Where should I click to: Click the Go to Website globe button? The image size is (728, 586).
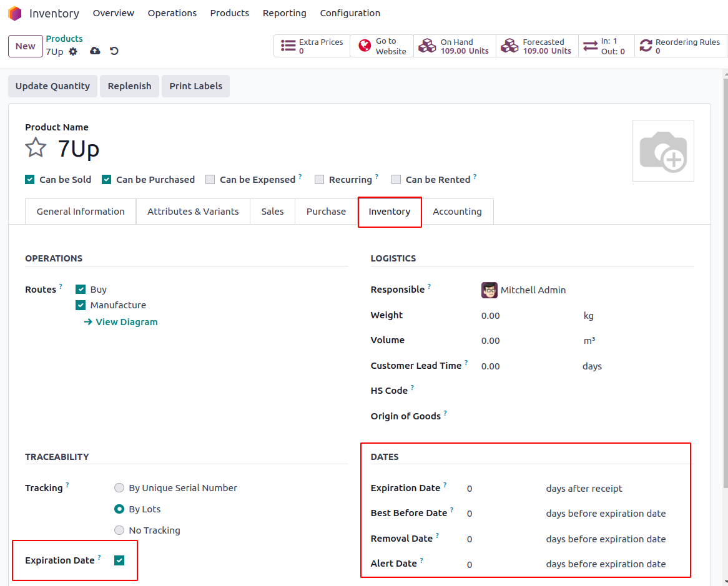(381, 46)
